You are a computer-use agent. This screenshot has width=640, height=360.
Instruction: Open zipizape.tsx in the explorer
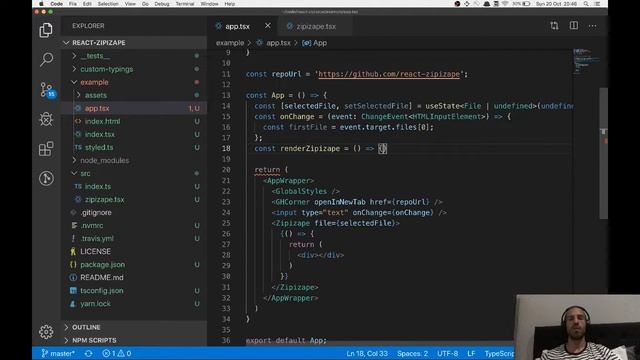coord(134,200)
